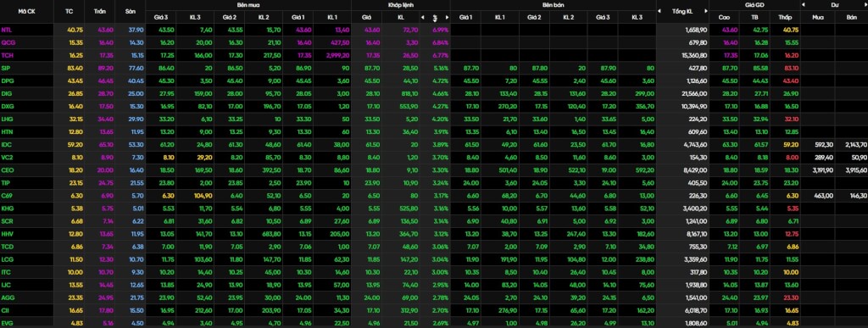The height and width of the screenshot is (328, 868).
Task: Click left arrow beside percent change column
Action: click(x=423, y=18)
